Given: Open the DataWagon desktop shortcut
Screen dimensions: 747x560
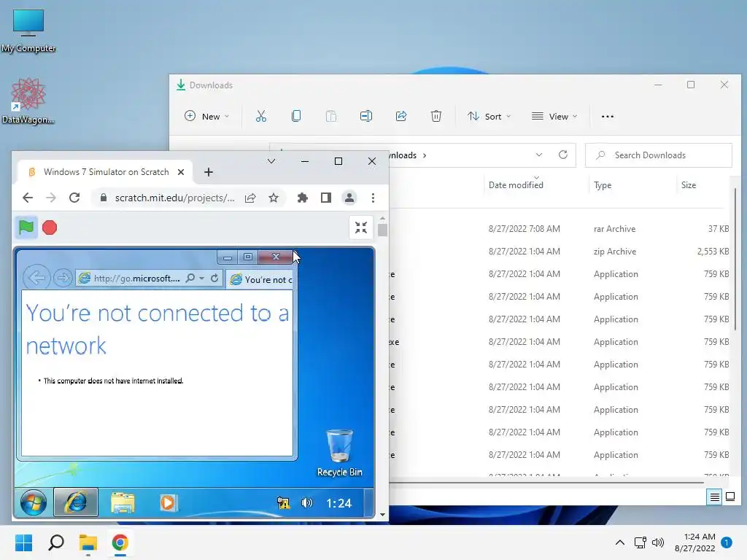Looking at the screenshot, I should (28, 101).
